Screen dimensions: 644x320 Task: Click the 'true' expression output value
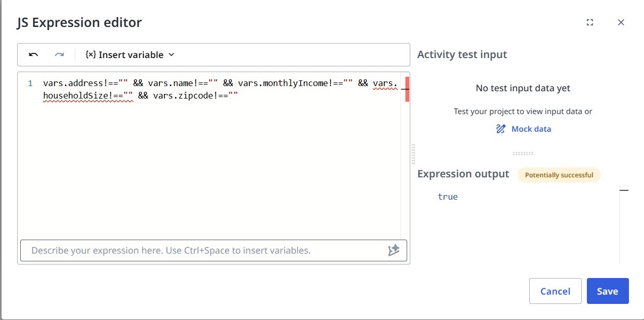point(448,197)
